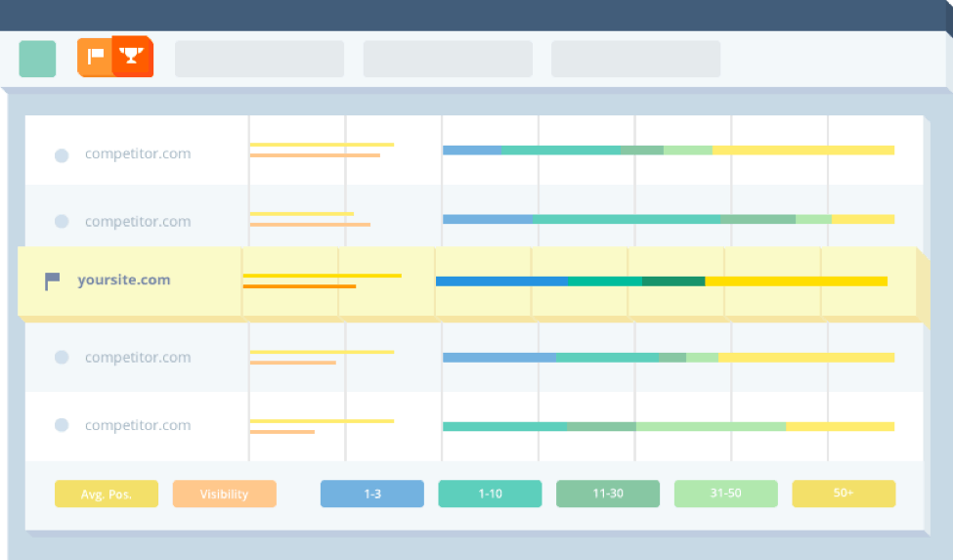The height and width of the screenshot is (560, 953).
Task: Toggle the Avg. Pos. legend button
Action: tap(107, 494)
